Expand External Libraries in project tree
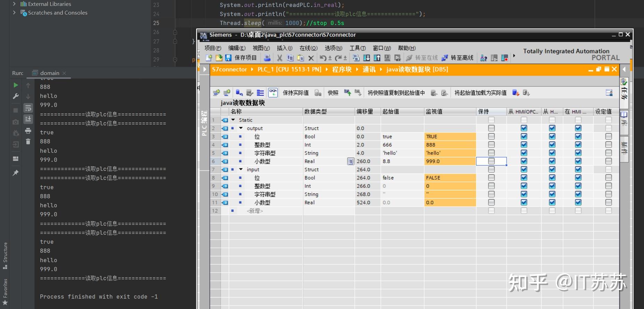Image resolution: width=644 pixels, height=309 pixels. point(14,4)
